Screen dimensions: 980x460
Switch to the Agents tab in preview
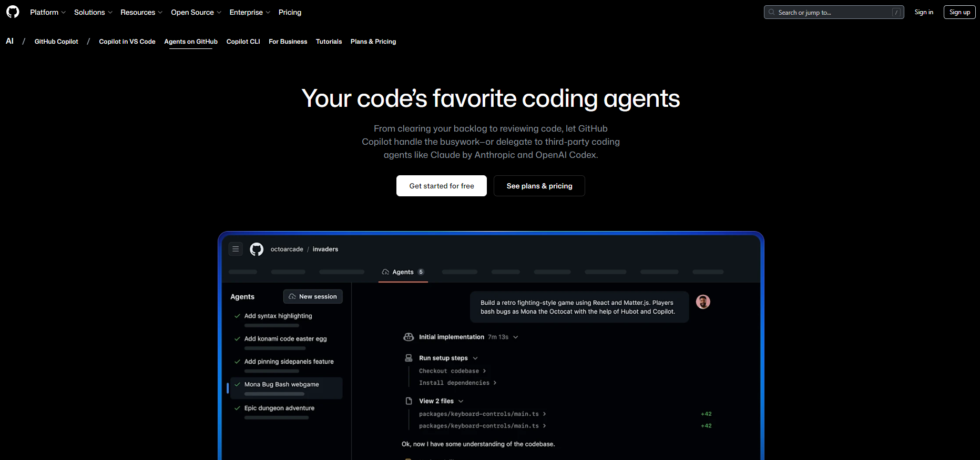pyautogui.click(x=403, y=272)
